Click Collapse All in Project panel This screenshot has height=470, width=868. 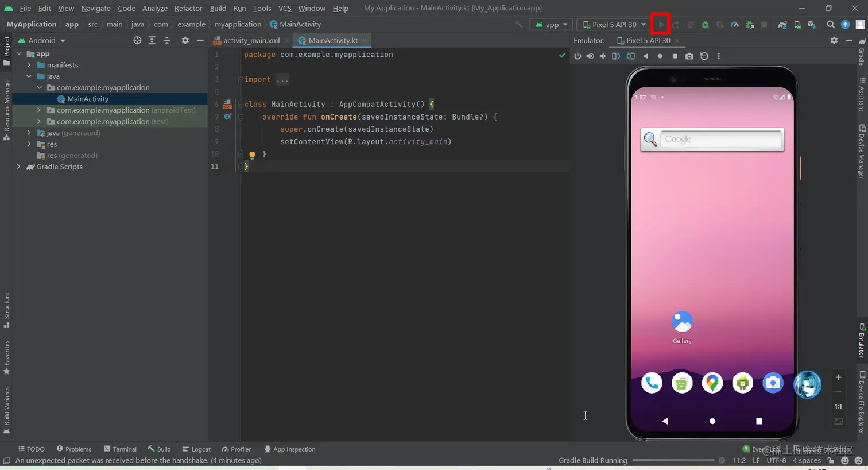167,40
